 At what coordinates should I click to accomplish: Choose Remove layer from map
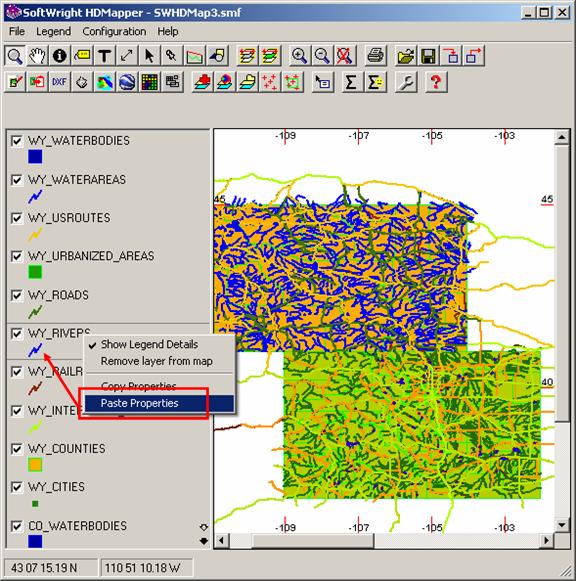(160, 361)
